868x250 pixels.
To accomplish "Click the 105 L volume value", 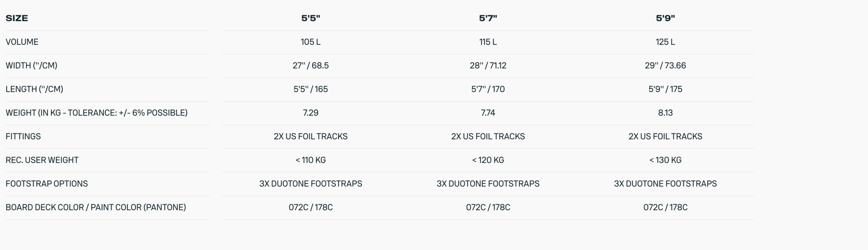I will pyautogui.click(x=311, y=42).
